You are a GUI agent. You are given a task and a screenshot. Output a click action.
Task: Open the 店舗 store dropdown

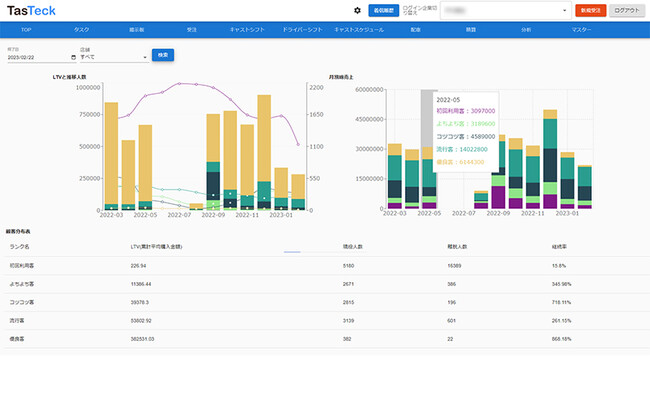[112, 57]
